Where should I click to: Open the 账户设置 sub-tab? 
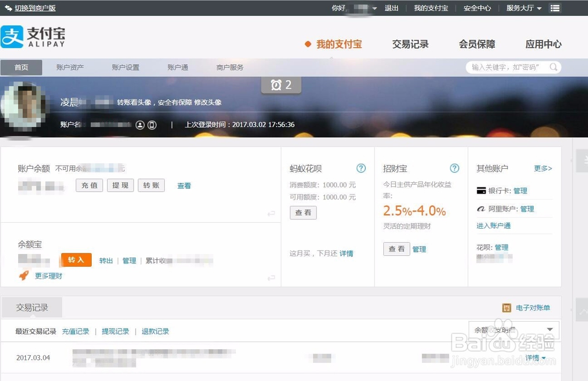(x=126, y=68)
